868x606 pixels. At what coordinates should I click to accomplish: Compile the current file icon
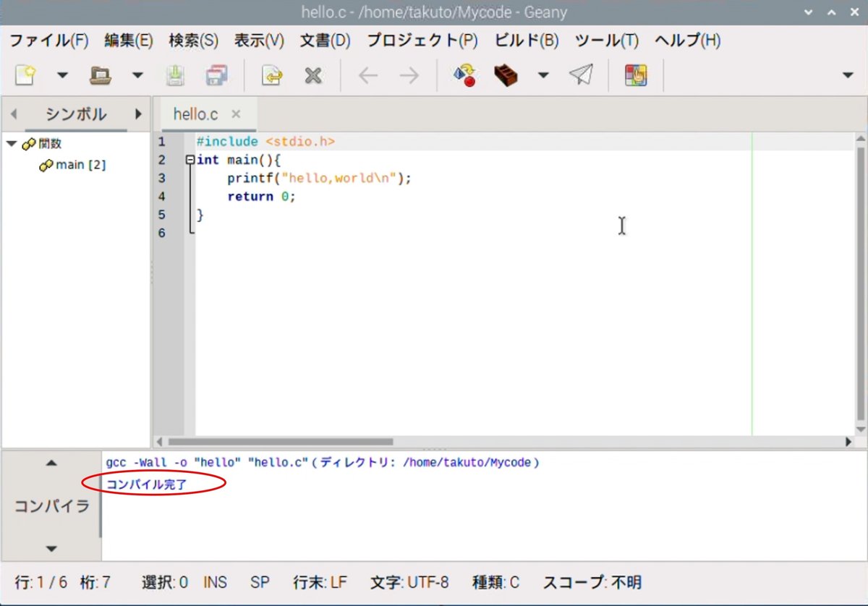click(x=464, y=75)
